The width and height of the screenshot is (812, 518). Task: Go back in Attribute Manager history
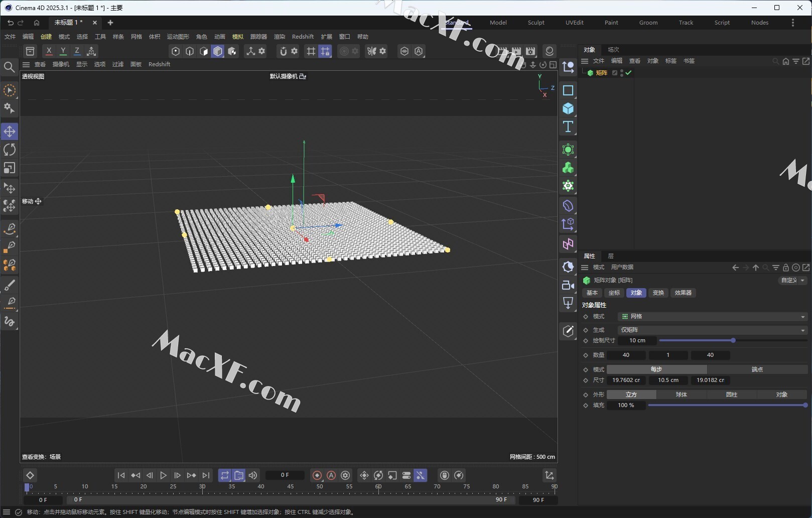click(735, 268)
